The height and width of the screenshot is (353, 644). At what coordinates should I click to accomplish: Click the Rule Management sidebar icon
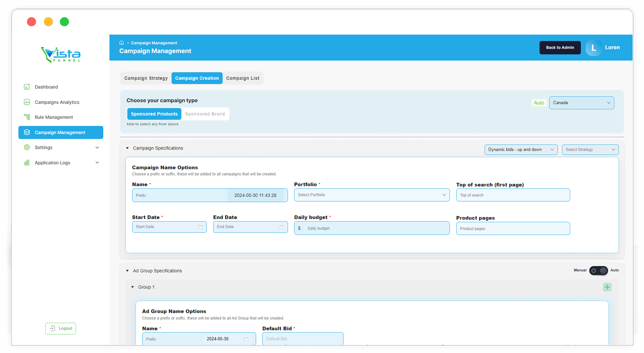pyautogui.click(x=27, y=117)
